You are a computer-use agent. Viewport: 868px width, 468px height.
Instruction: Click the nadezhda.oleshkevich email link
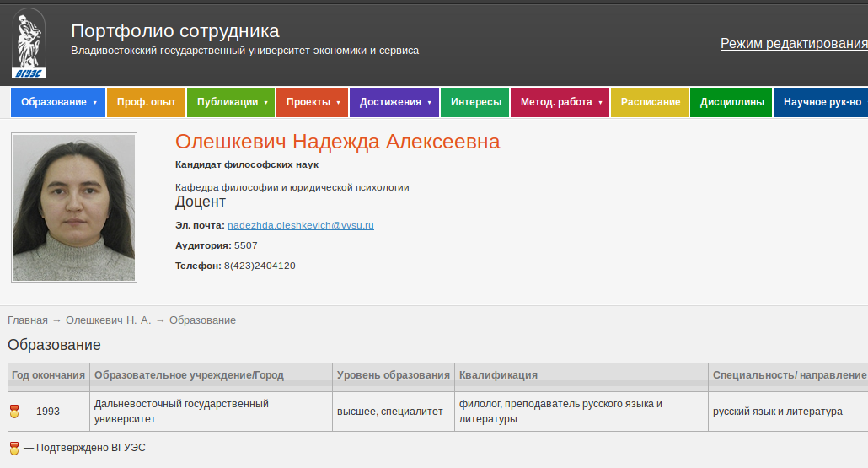[x=300, y=225]
